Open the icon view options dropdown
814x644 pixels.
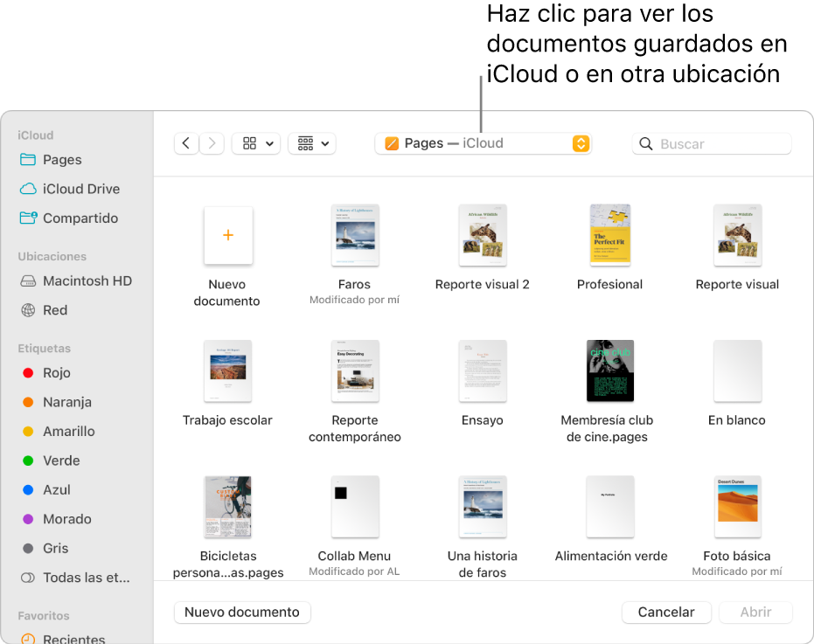coord(256,144)
